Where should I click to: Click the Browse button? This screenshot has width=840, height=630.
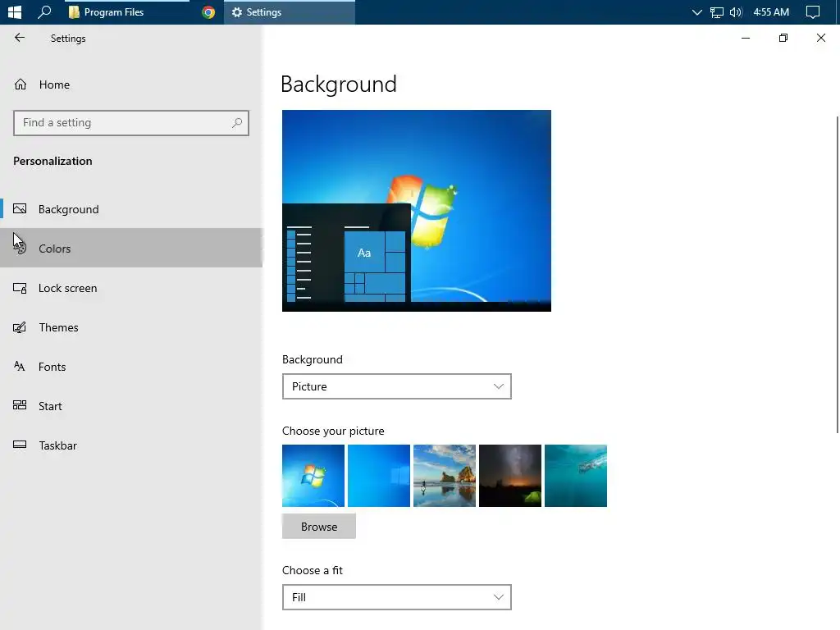[x=319, y=527]
